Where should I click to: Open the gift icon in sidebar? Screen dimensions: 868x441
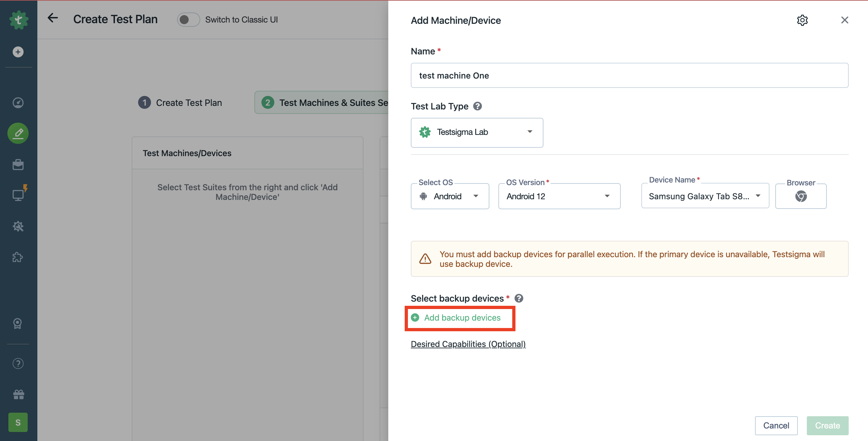[x=18, y=394]
